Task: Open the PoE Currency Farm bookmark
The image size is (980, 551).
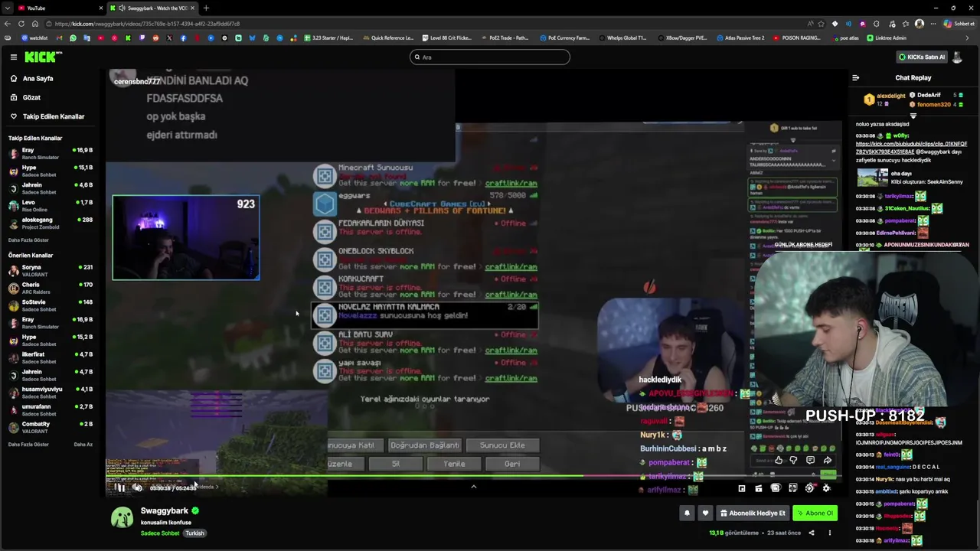Action: click(x=564, y=37)
